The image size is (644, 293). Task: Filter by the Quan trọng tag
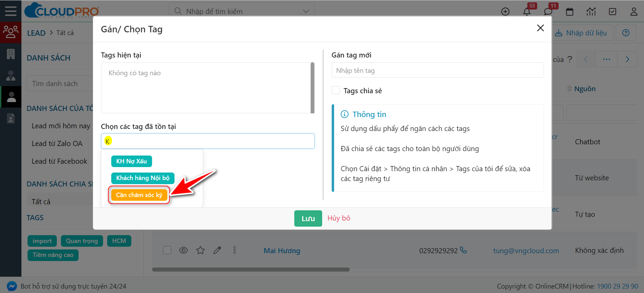click(x=82, y=241)
